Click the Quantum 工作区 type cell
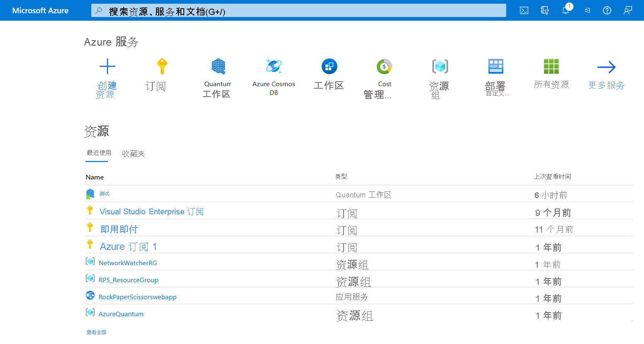Viewport: 644px width, 344px height. click(363, 195)
